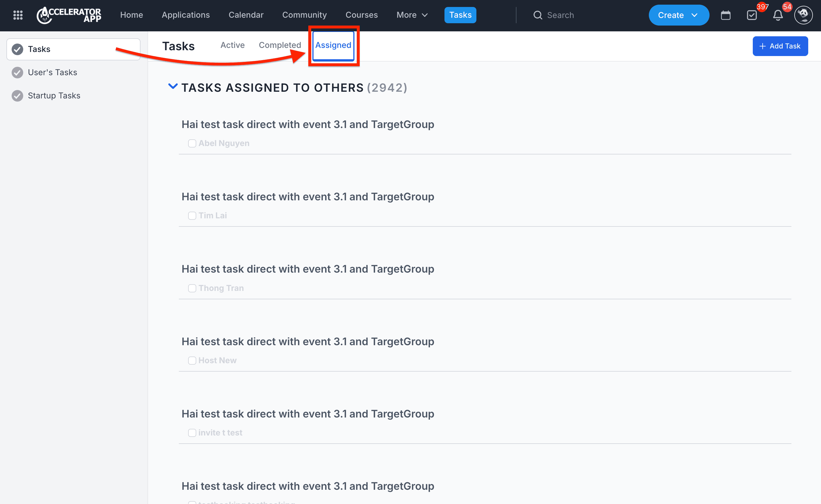Open the task title above Tim Lai
The image size is (821, 504).
tap(308, 197)
